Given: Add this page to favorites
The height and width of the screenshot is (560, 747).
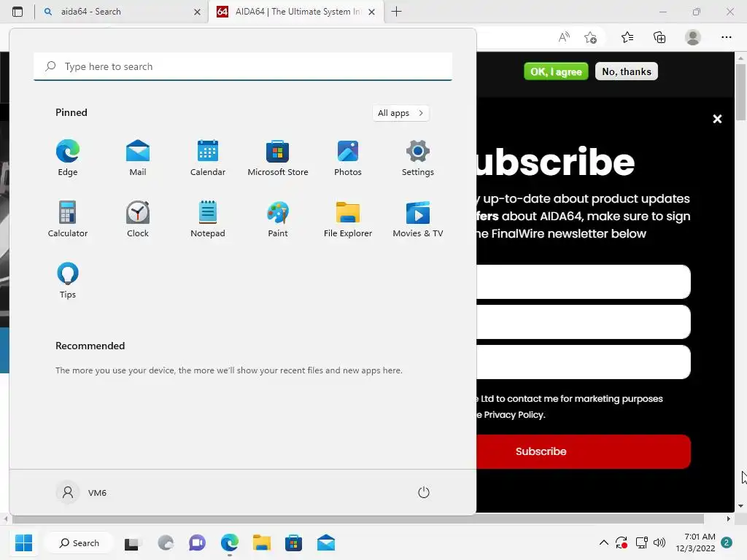Looking at the screenshot, I should coord(590,37).
